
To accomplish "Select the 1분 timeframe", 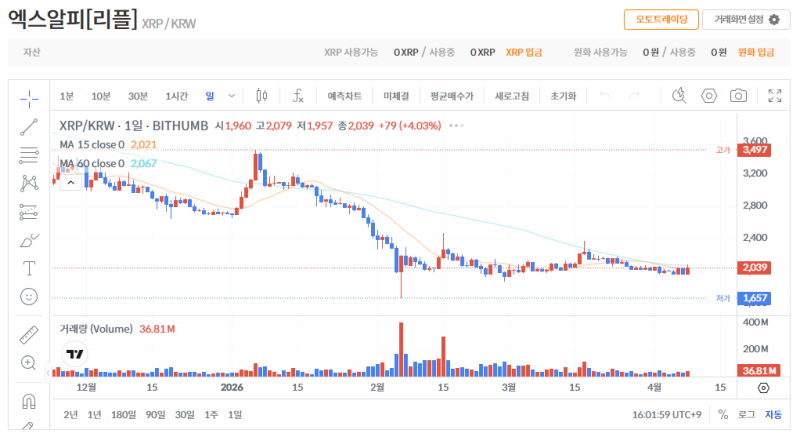I will point(67,96).
